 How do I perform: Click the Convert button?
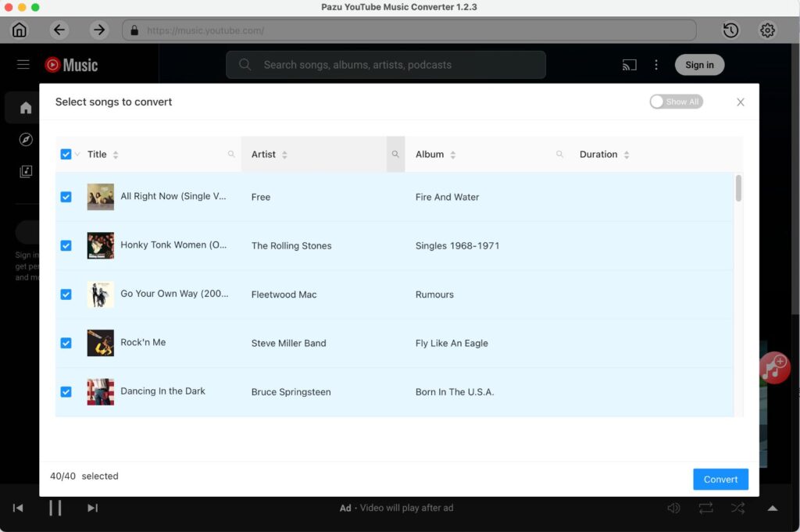(x=720, y=479)
